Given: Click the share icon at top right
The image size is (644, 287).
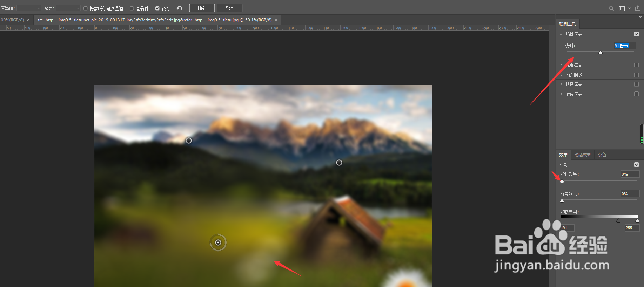Looking at the screenshot, I should (x=637, y=8).
